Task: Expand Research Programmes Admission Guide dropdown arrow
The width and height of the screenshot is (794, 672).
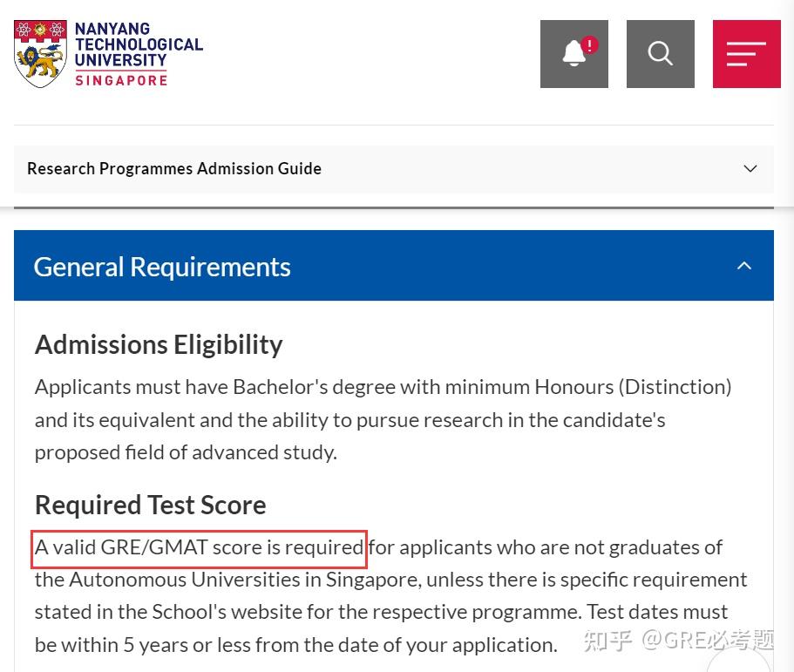Action: (x=750, y=168)
